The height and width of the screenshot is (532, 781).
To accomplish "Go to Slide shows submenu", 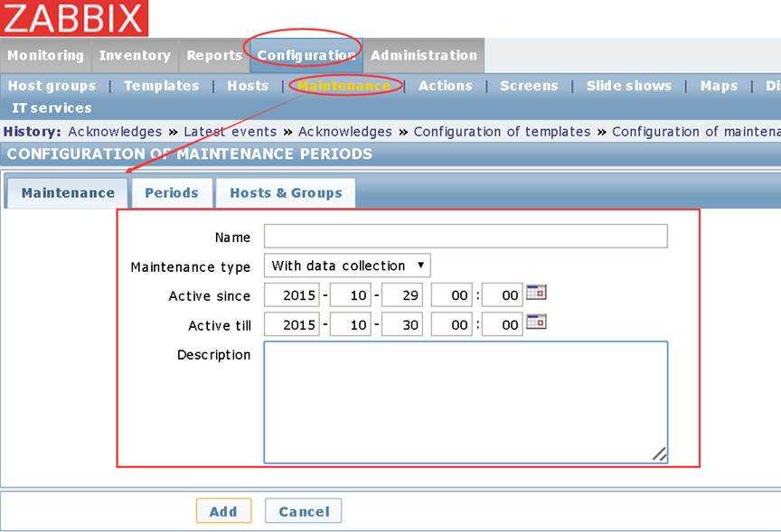I will coord(628,86).
